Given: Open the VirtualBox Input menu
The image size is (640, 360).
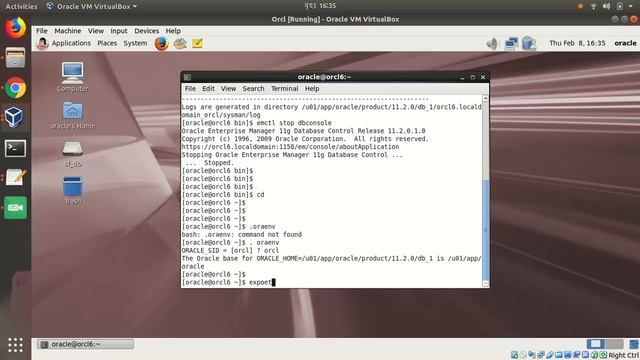Looking at the screenshot, I should [119, 31].
